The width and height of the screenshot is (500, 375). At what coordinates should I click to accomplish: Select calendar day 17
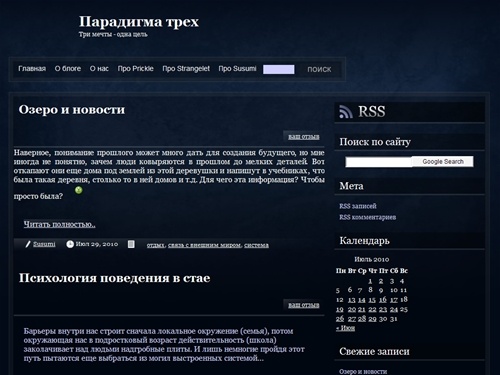[x=394, y=300]
